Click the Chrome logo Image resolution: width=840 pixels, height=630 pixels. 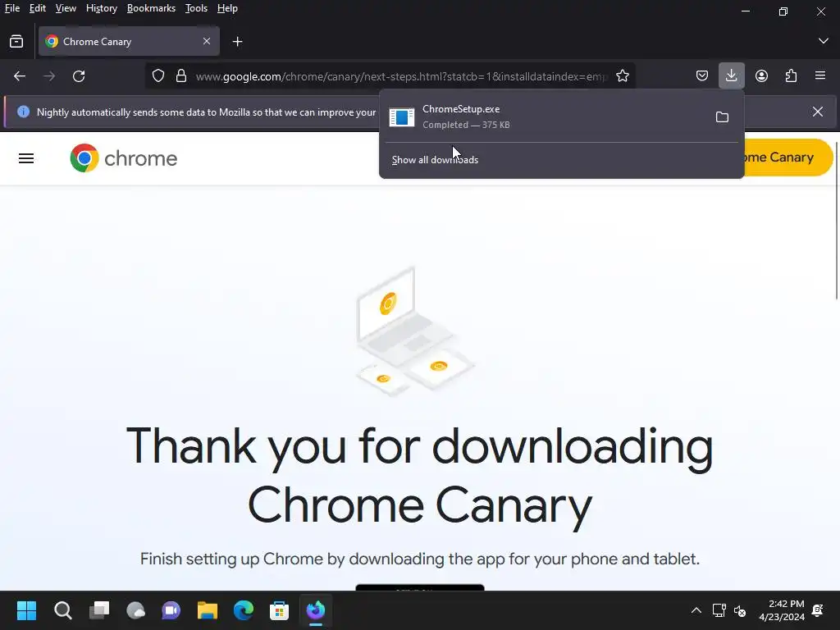124,158
